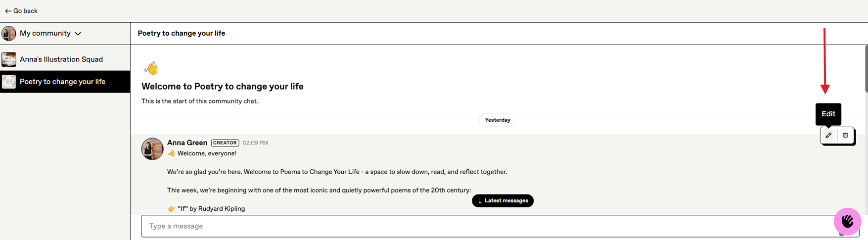The image size is (868, 240).
Task: Delete the message with the trash icon
Action: coord(845,135)
